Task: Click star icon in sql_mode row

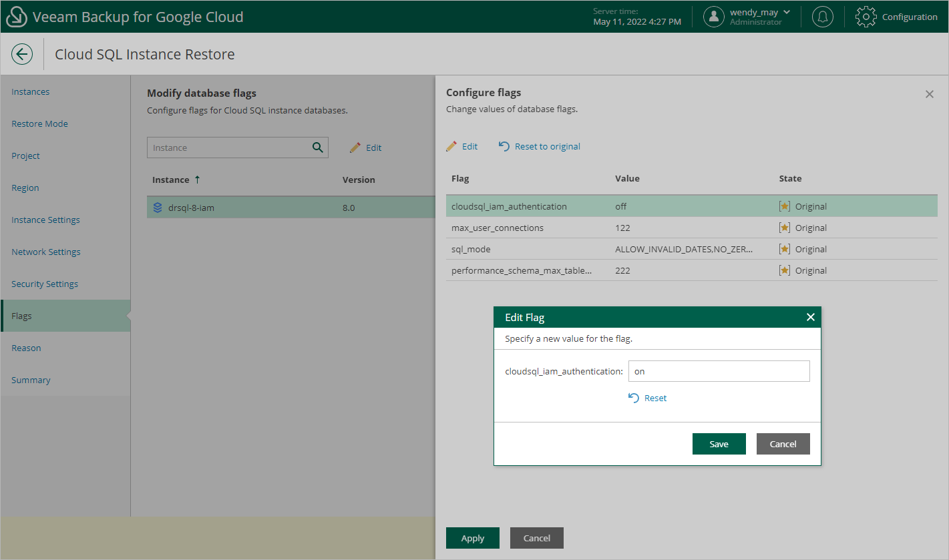Action: (x=785, y=249)
